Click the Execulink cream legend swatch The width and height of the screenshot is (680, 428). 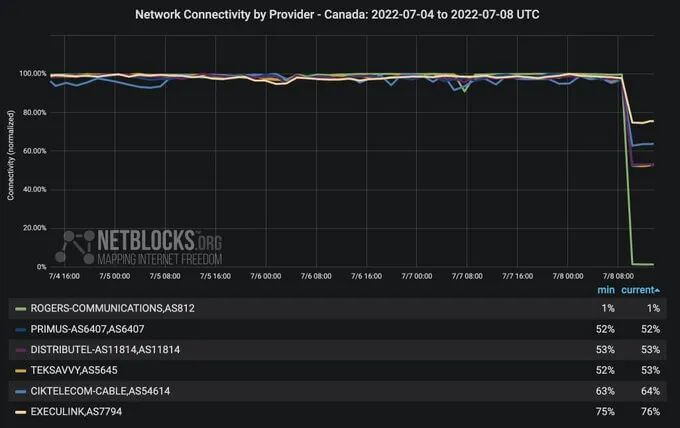coord(20,412)
